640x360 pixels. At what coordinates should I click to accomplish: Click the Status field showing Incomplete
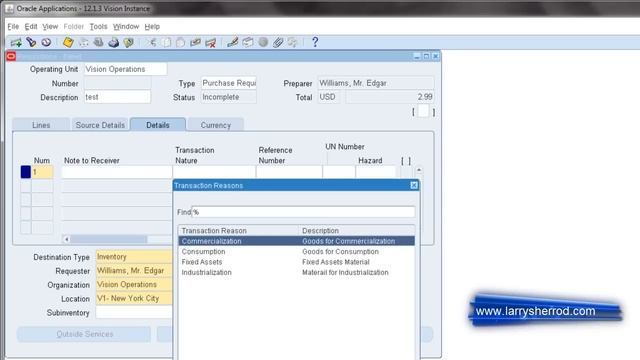click(229, 97)
